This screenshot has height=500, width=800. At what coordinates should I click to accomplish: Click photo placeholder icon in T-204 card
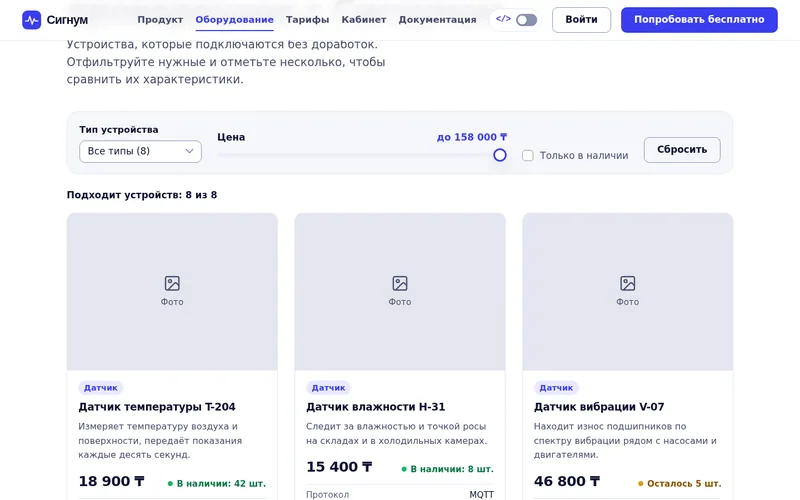click(172, 283)
